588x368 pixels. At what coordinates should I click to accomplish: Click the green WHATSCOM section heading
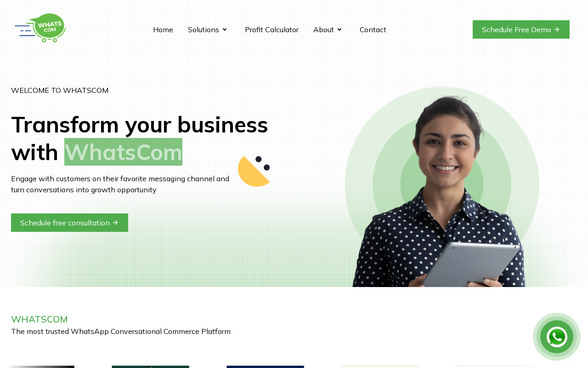(40, 319)
